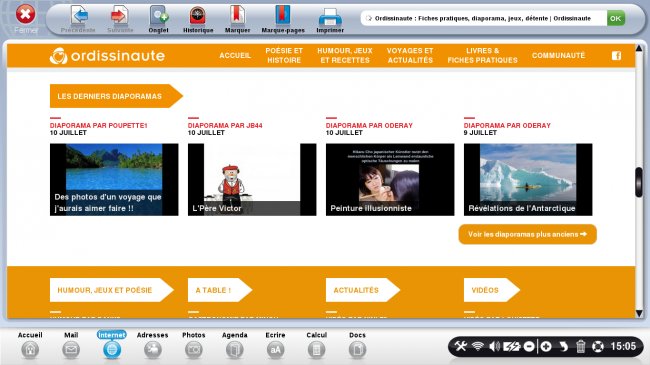Open the ACCUEIL menu item

[x=235, y=56]
